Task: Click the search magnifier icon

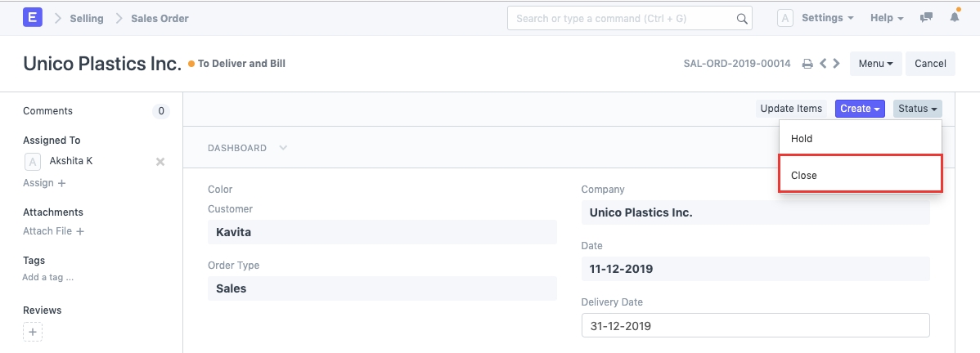Action: point(742,18)
